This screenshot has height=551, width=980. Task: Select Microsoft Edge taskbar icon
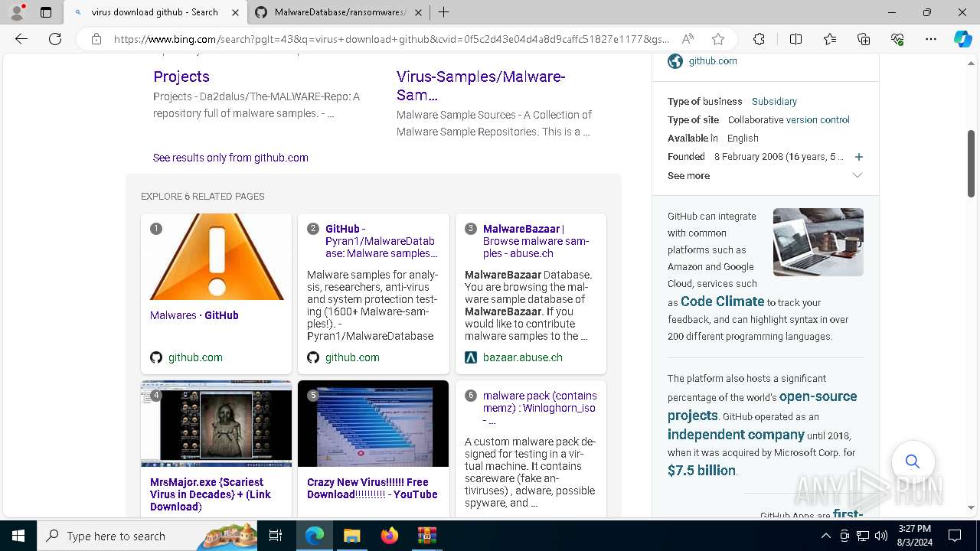point(315,536)
